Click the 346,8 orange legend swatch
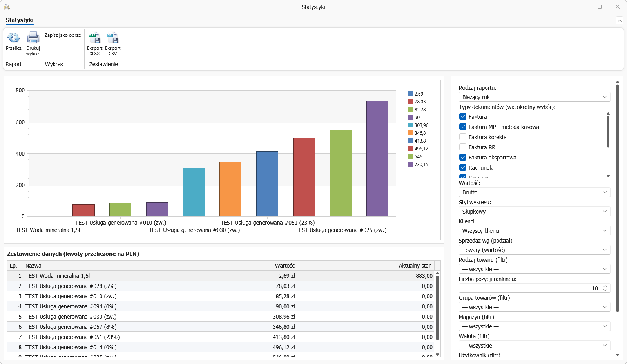Image resolution: width=627 pixels, height=364 pixels. pos(411,133)
